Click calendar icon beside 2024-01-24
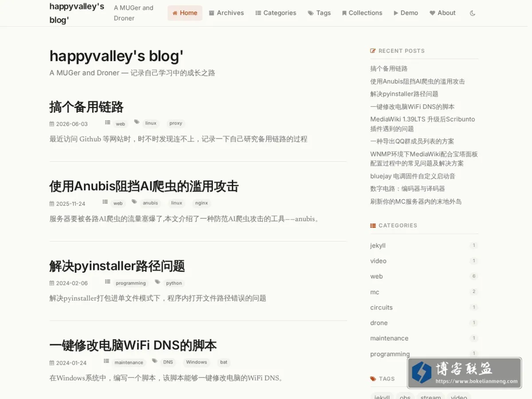 [x=52, y=363]
